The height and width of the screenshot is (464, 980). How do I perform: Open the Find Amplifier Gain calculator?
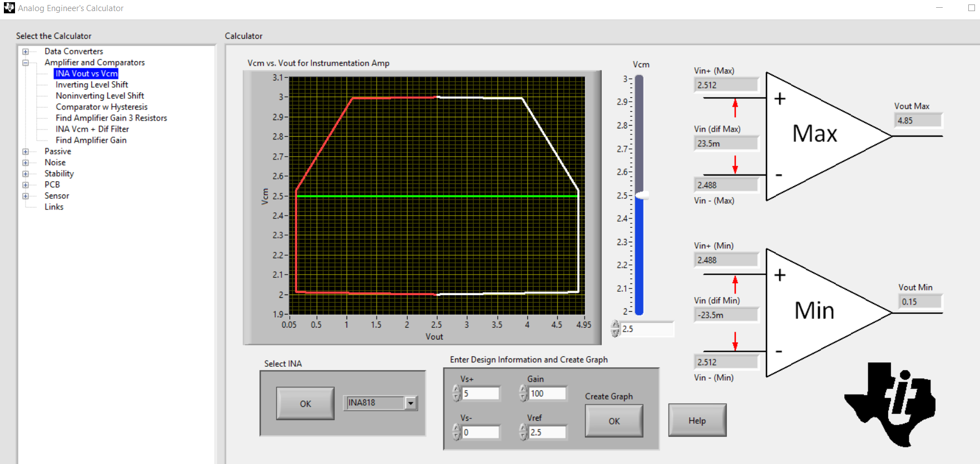click(x=91, y=140)
